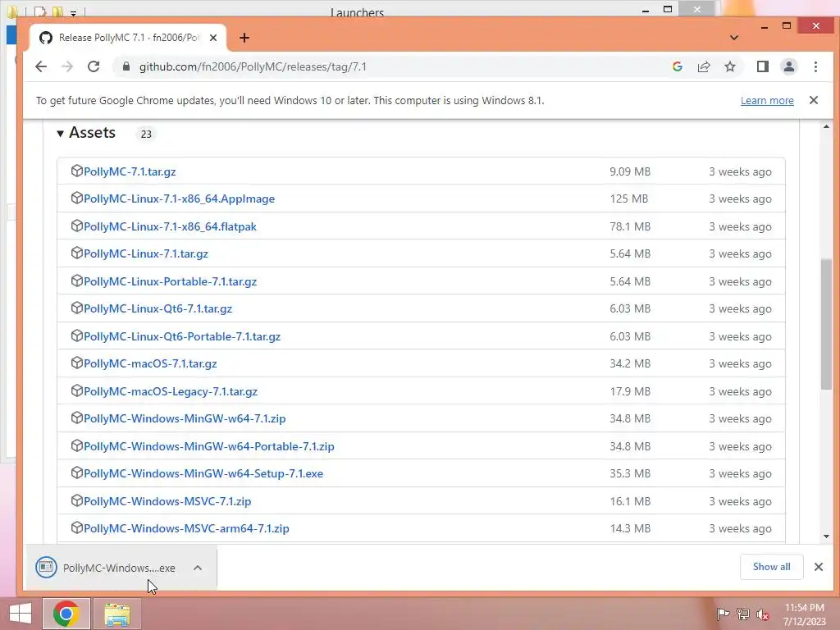This screenshot has width=840, height=630.
Task: Click the page scrollbar thumb
Action: pos(826,324)
